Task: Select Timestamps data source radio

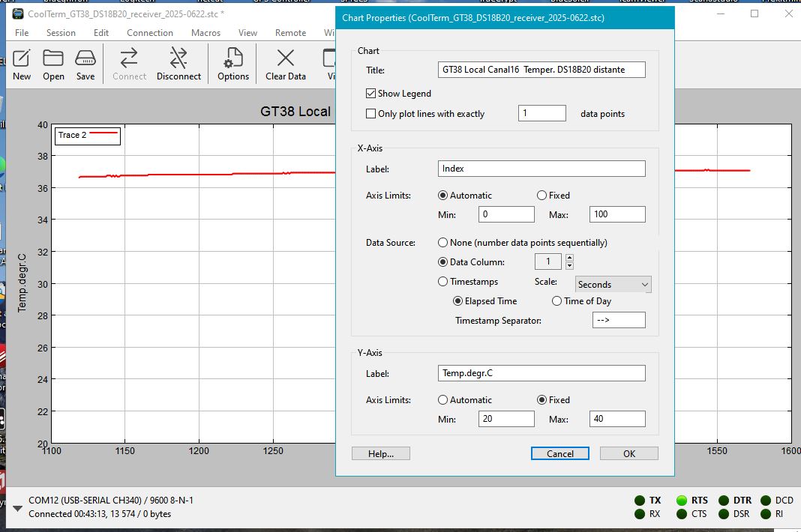Action: click(x=443, y=281)
